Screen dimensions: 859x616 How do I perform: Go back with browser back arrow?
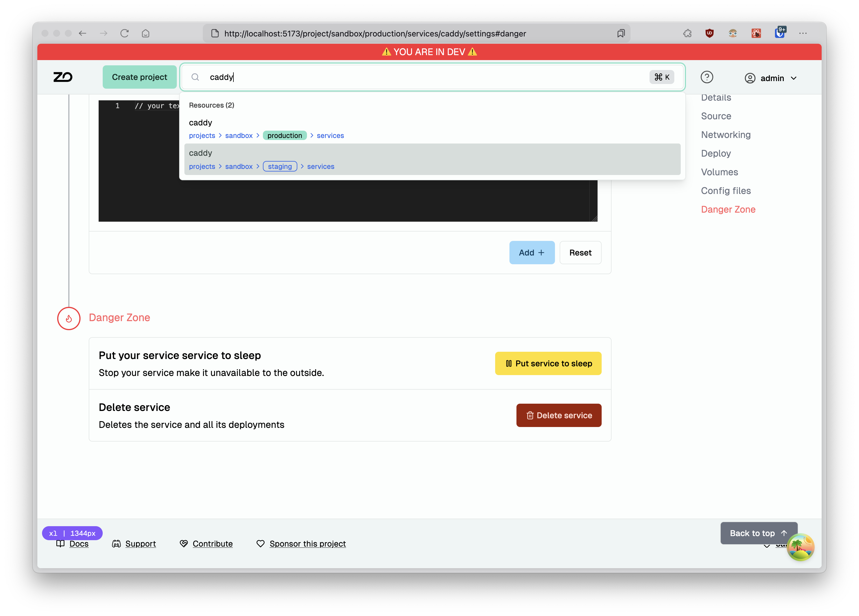tap(83, 33)
